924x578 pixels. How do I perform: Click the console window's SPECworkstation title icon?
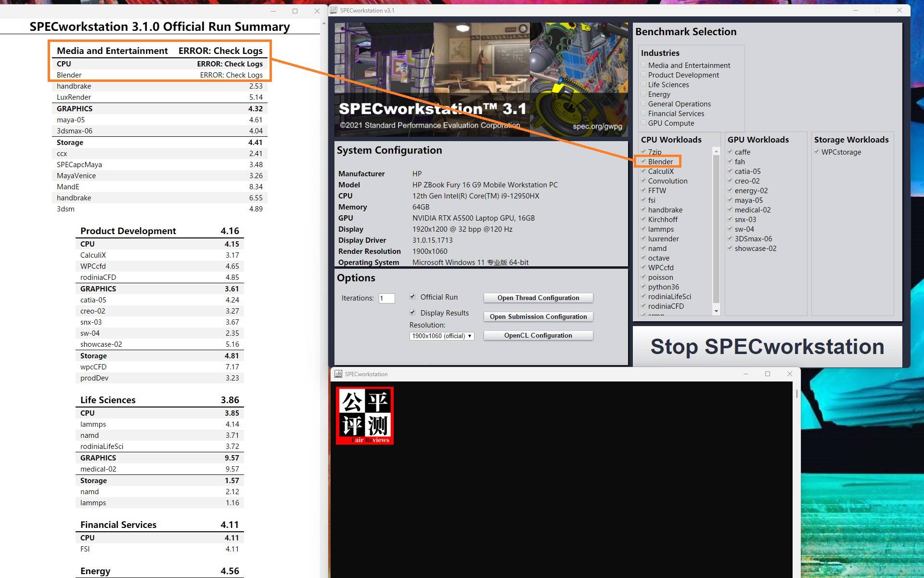coord(338,374)
